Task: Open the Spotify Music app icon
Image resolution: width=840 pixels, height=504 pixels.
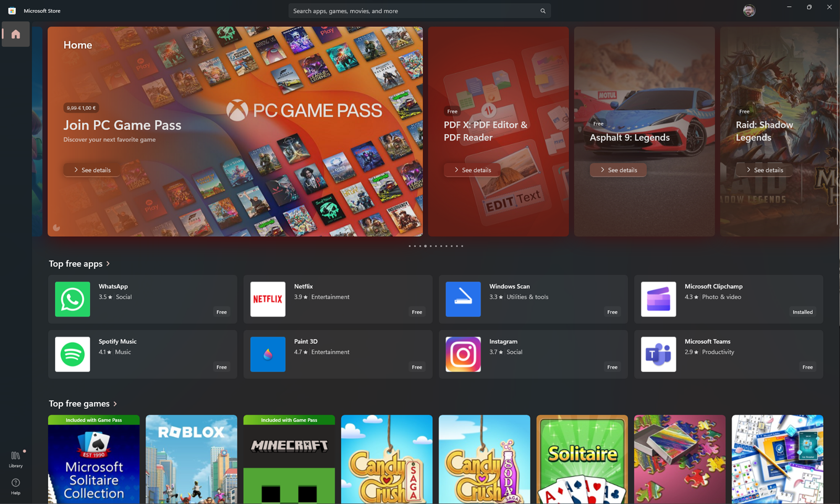Action: click(72, 354)
